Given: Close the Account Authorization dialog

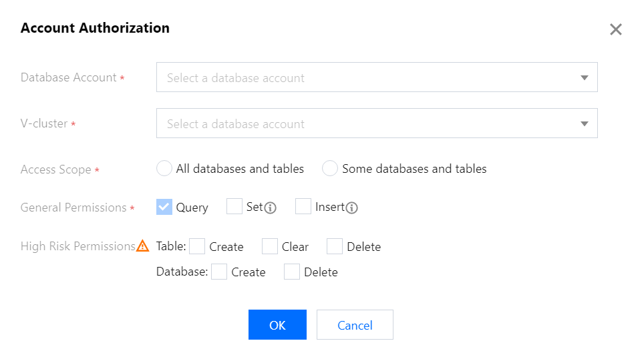Looking at the screenshot, I should (x=615, y=29).
